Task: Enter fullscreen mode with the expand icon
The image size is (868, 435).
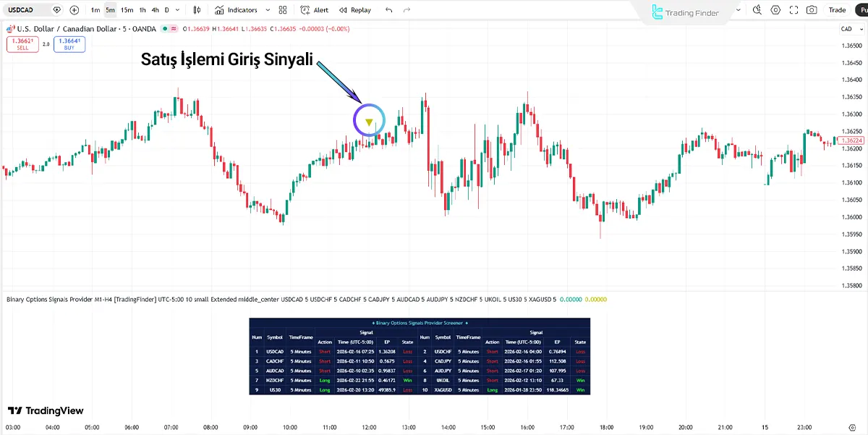Action: coord(793,9)
